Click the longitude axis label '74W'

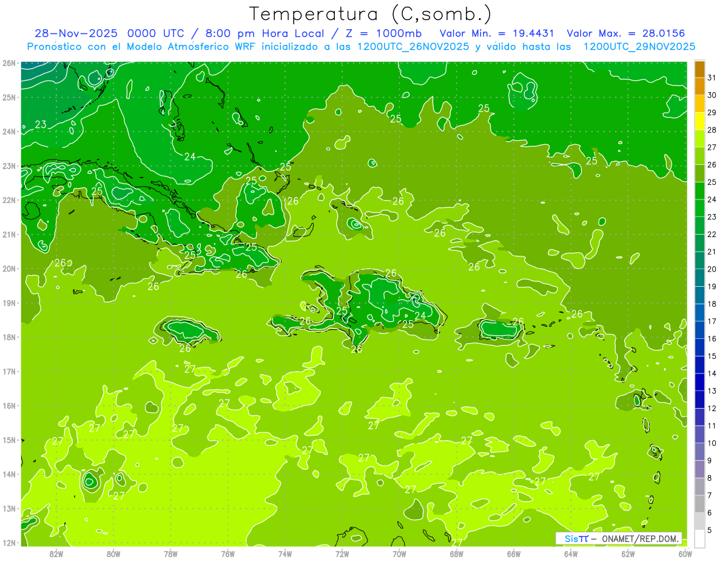(285, 554)
